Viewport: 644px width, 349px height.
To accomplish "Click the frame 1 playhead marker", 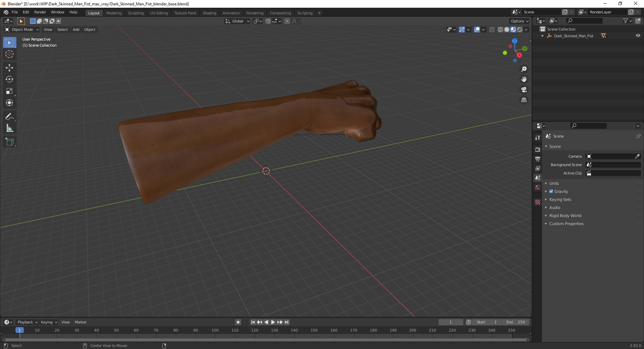I will (x=19, y=330).
